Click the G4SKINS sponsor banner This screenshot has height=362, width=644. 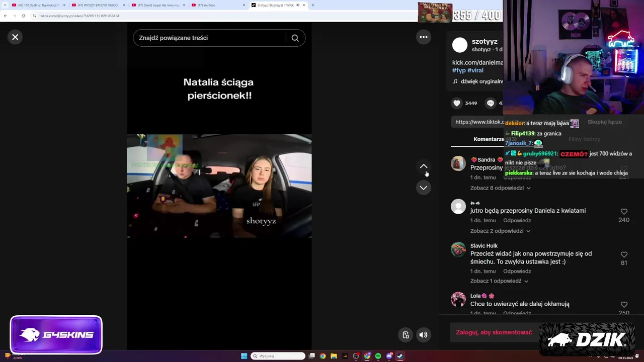click(x=56, y=335)
